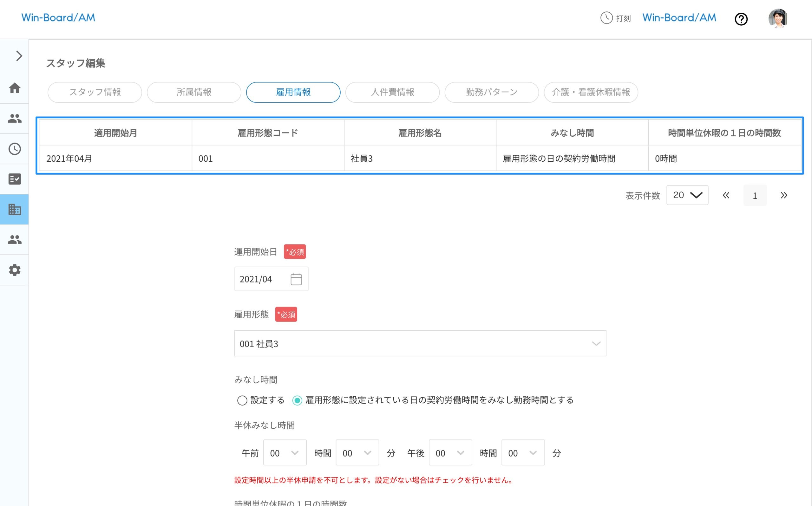The height and width of the screenshot is (506, 812).
Task: Open the 午後 hours dropdown
Action: click(x=450, y=453)
